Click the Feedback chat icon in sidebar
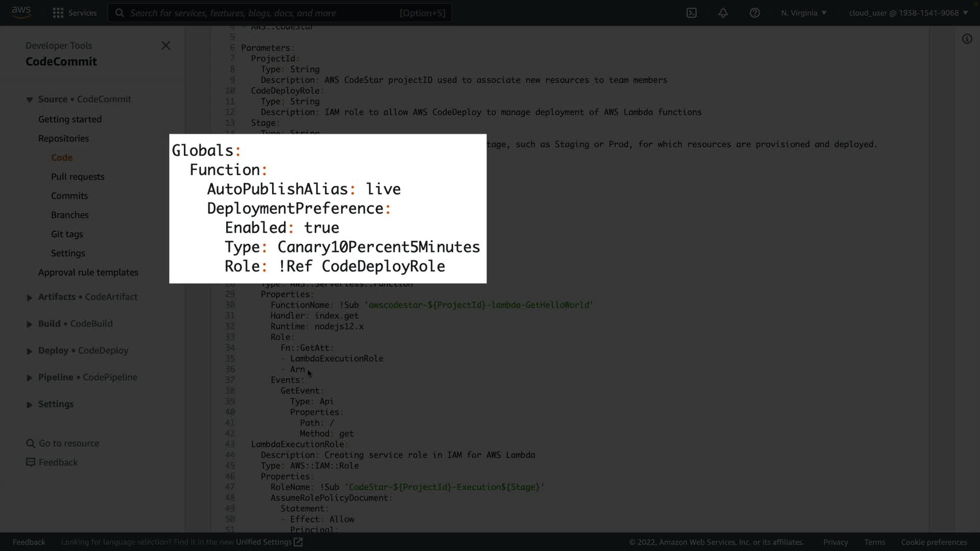Screen dimensions: 980x551 pos(31,462)
